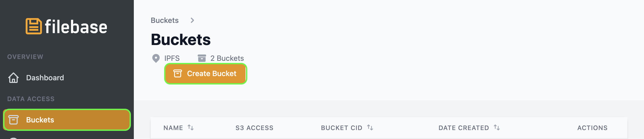Image resolution: width=644 pixels, height=139 pixels.
Task: Click the box icon inside Create Bucket
Action: [178, 73]
